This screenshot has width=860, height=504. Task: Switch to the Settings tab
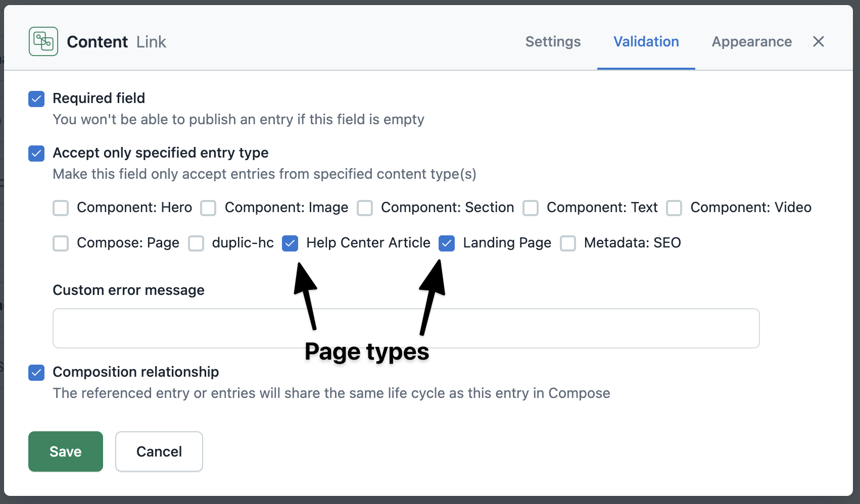point(553,41)
